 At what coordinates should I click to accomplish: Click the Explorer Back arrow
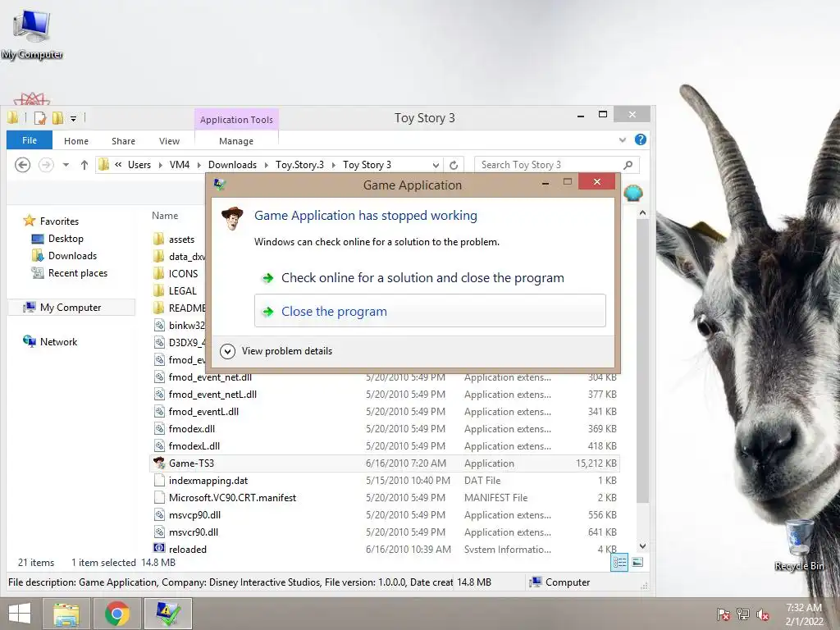(x=22, y=164)
